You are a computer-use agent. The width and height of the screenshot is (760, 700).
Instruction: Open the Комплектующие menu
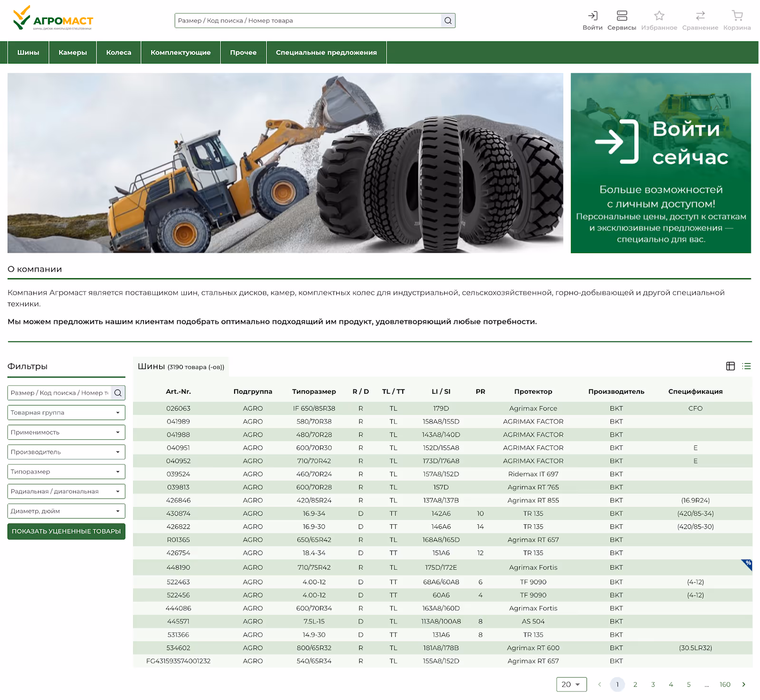tap(180, 52)
